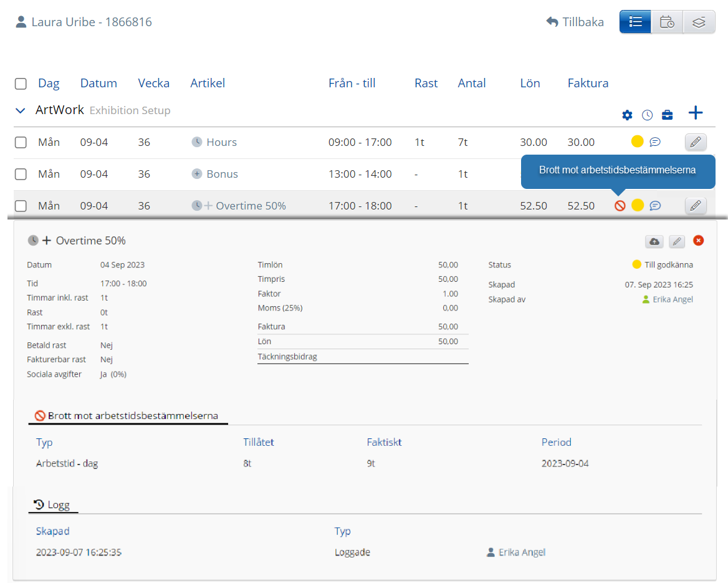Click the briefcase icon in ArtWork row
Image resolution: width=728 pixels, height=583 pixels.
(x=667, y=115)
